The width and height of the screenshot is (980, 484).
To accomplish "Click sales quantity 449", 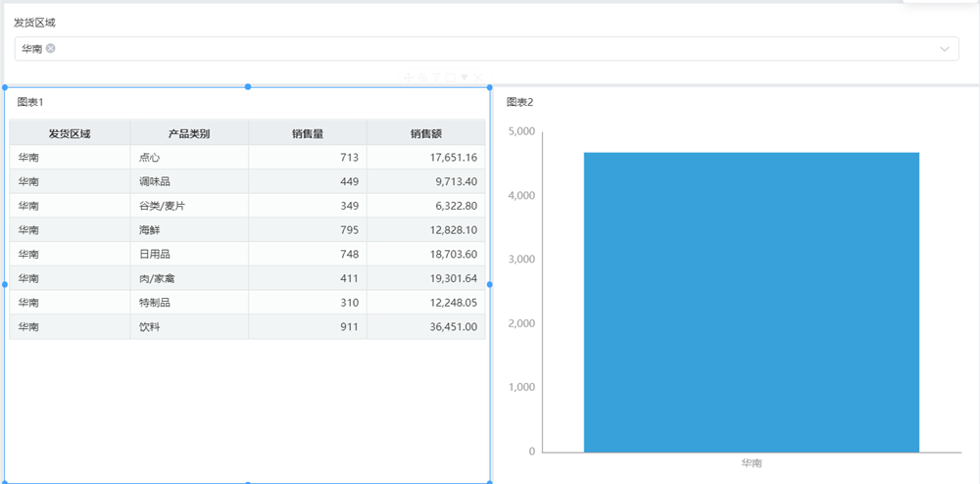I will [308, 181].
